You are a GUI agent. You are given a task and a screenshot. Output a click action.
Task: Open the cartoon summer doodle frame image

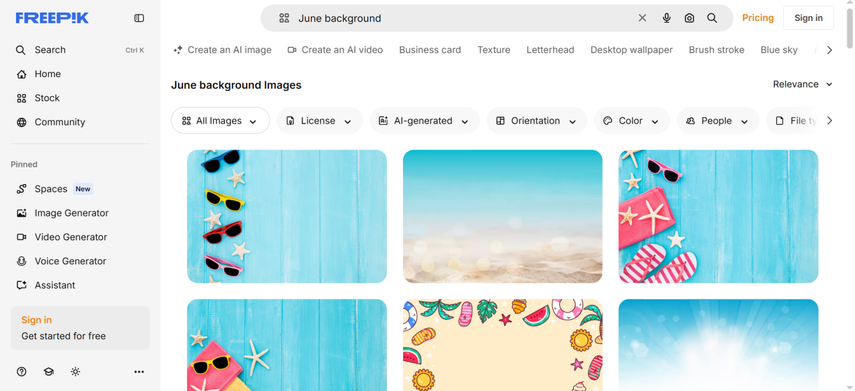[503, 345]
